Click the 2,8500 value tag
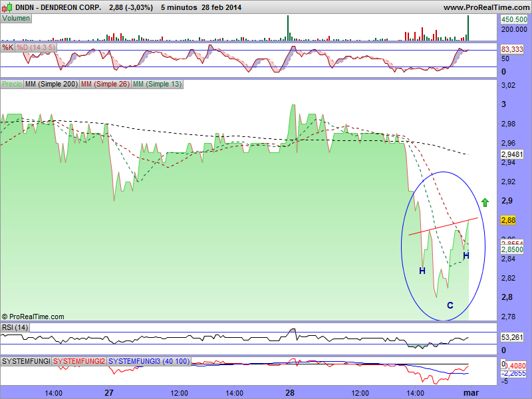The image size is (532, 399). [x=512, y=249]
